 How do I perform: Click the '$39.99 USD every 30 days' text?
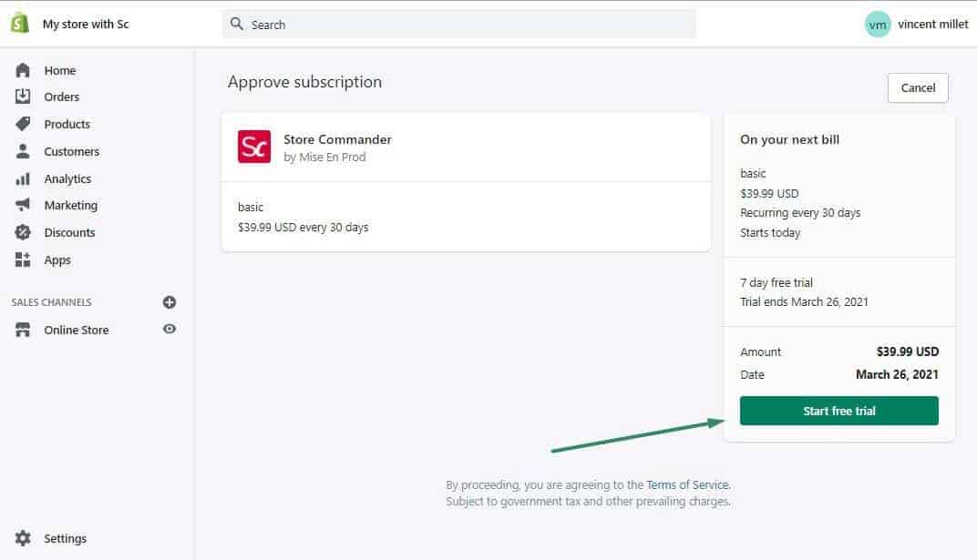tap(303, 227)
